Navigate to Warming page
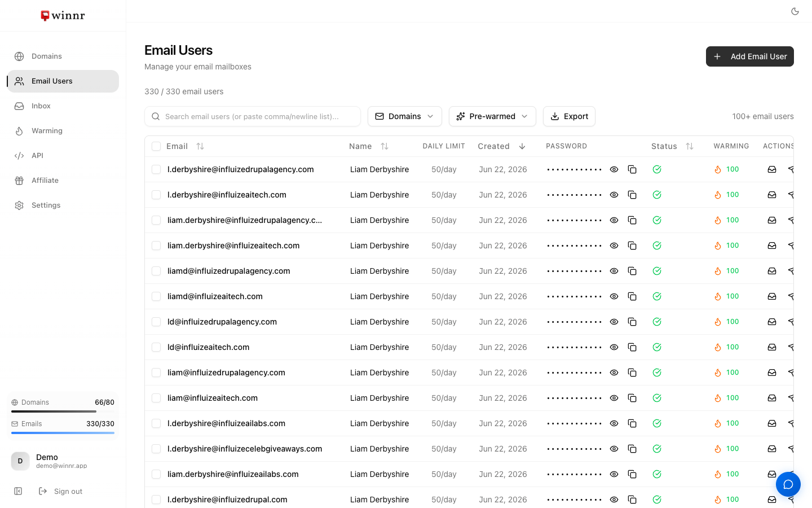The image size is (812, 508). [x=63, y=131]
